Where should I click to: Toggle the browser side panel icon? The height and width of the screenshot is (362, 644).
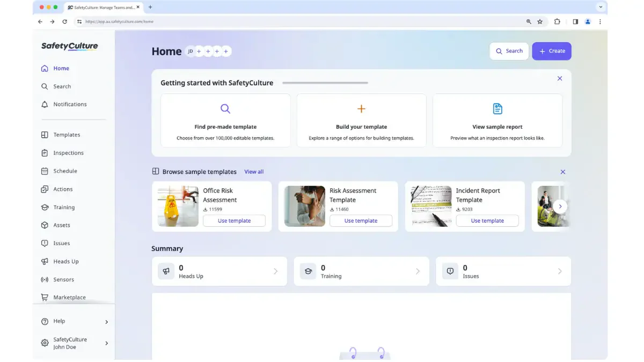[575, 21]
